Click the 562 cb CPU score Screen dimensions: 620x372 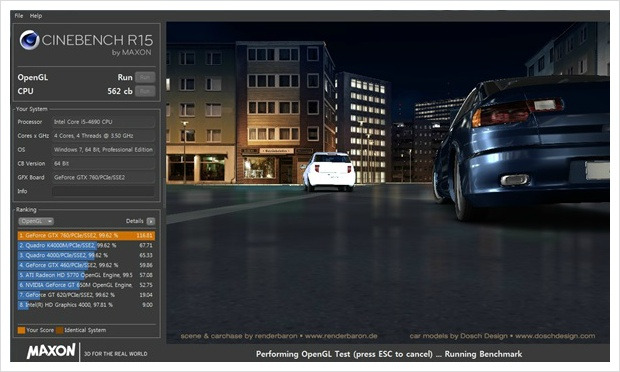click(x=120, y=91)
